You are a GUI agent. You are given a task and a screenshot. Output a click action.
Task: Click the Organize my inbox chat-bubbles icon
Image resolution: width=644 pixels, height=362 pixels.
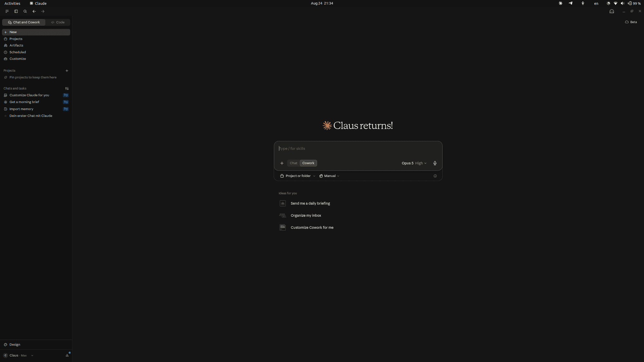coord(283,216)
